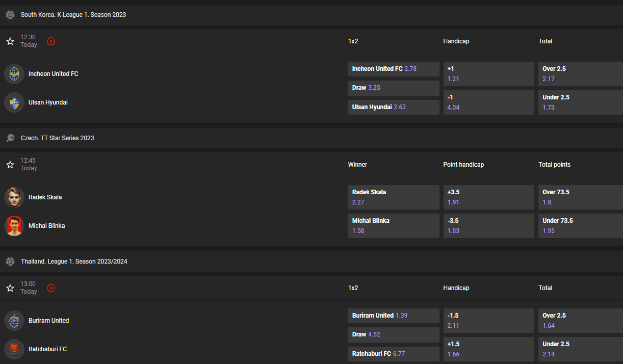Click the 12:30 Today match time
This screenshot has width=623, height=364.
[29, 41]
